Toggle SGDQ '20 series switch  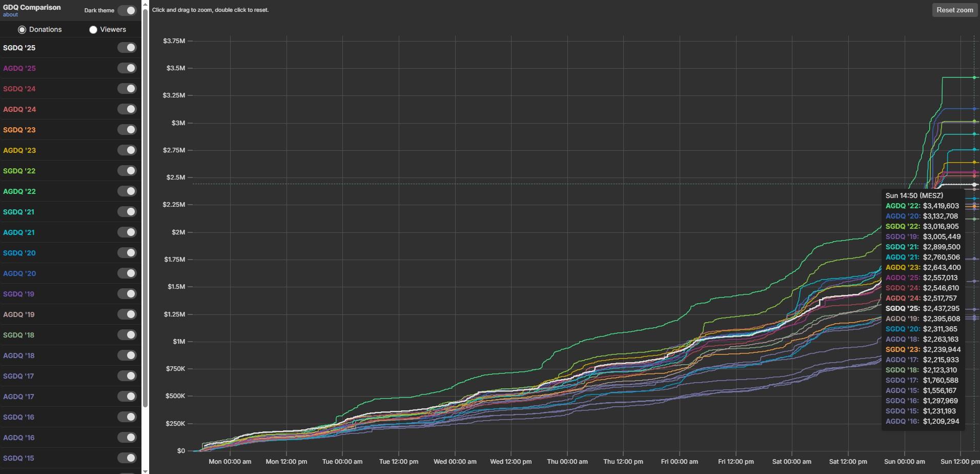127,253
